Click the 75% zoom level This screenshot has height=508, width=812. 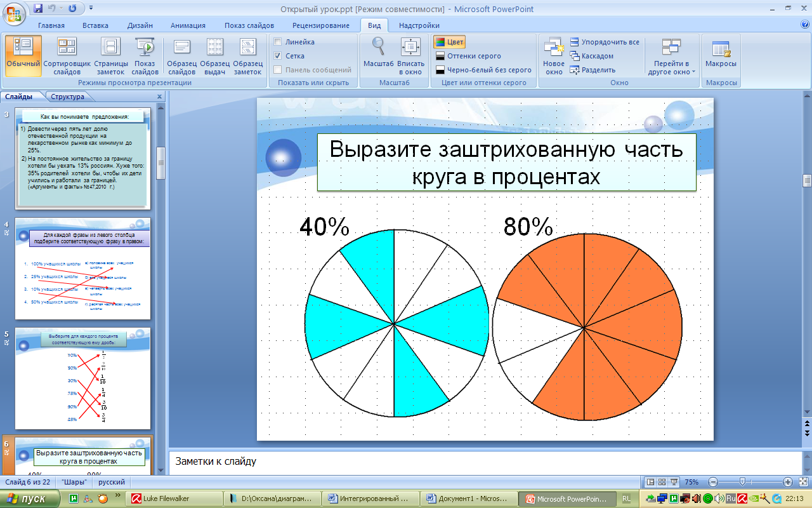pyautogui.click(x=692, y=482)
